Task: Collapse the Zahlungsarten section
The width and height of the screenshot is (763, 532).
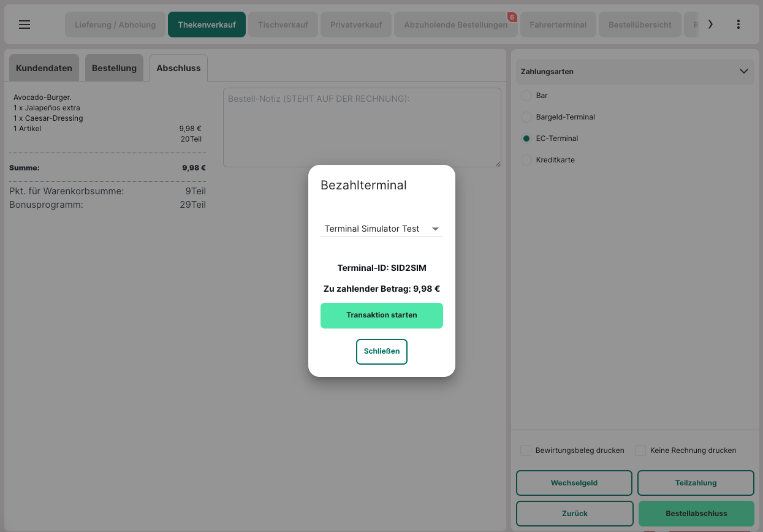Action: 743,72
